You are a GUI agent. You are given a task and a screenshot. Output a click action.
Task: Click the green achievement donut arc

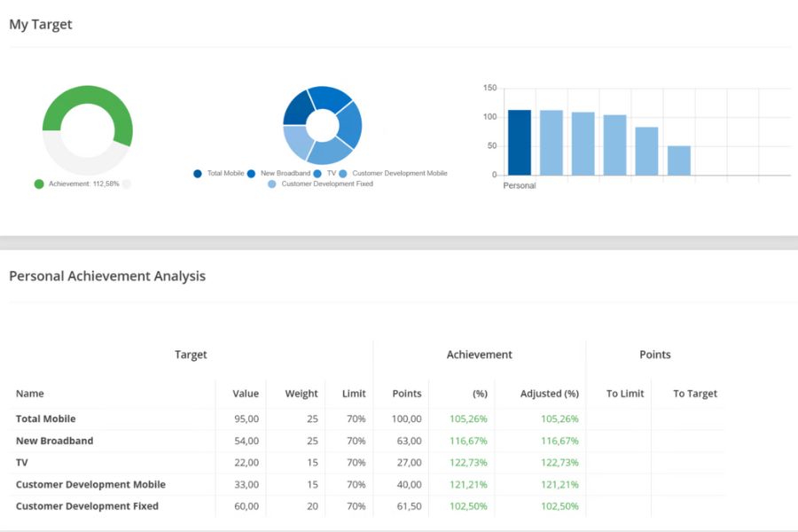88,96
